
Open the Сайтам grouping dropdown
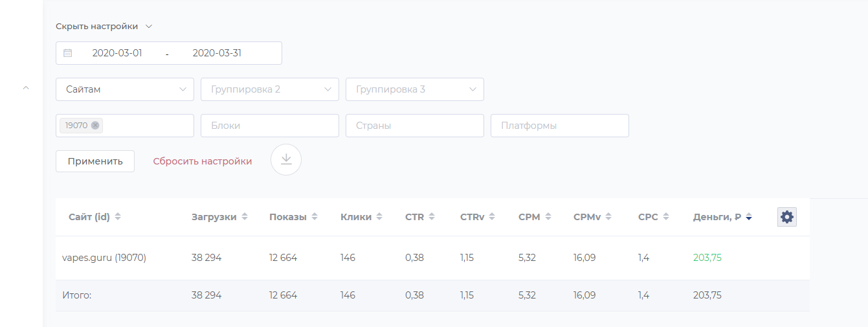(125, 89)
